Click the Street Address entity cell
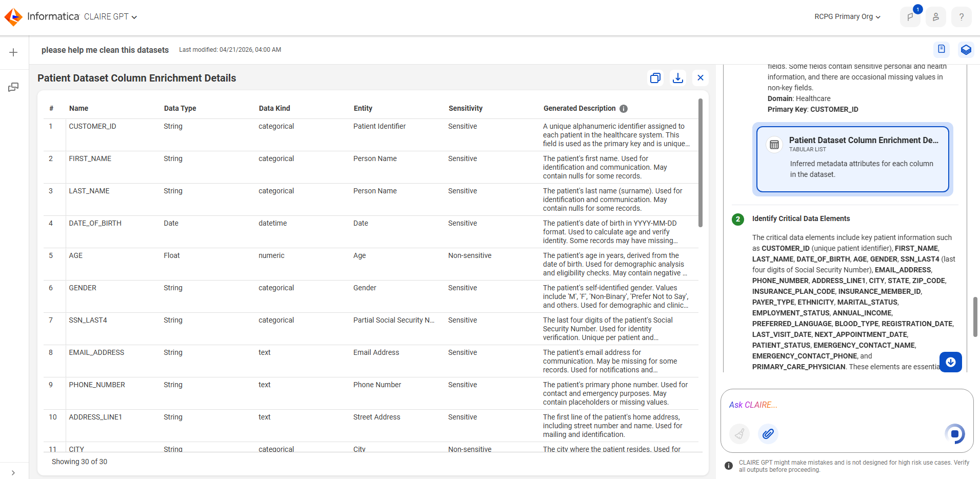Image resolution: width=980 pixels, height=479 pixels. pyautogui.click(x=377, y=417)
